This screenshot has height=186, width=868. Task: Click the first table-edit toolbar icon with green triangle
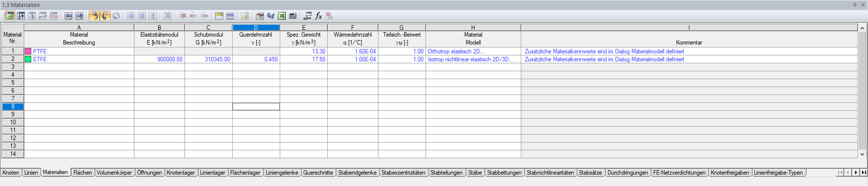pos(10,16)
